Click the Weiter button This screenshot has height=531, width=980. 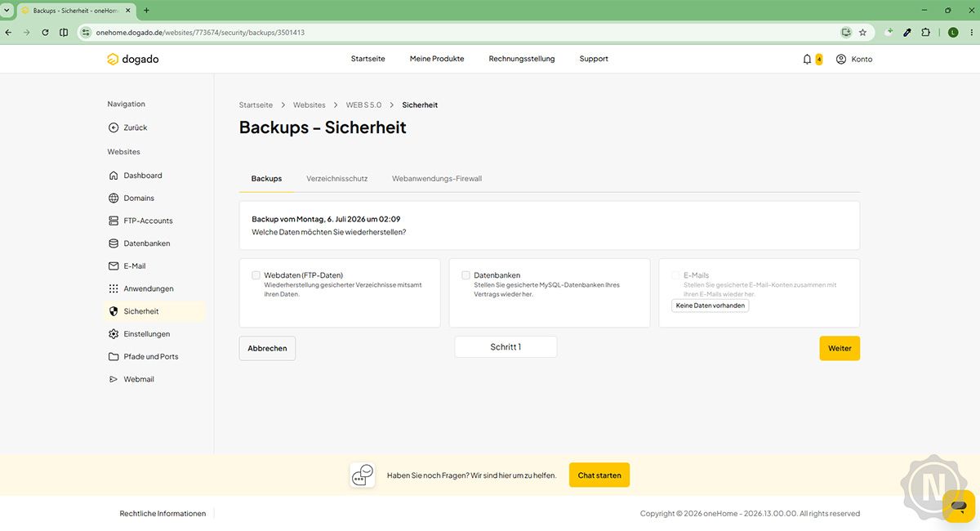(840, 348)
